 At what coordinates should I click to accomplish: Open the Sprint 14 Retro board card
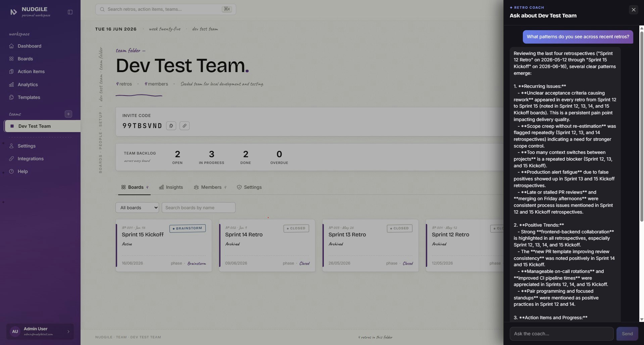tap(267, 245)
